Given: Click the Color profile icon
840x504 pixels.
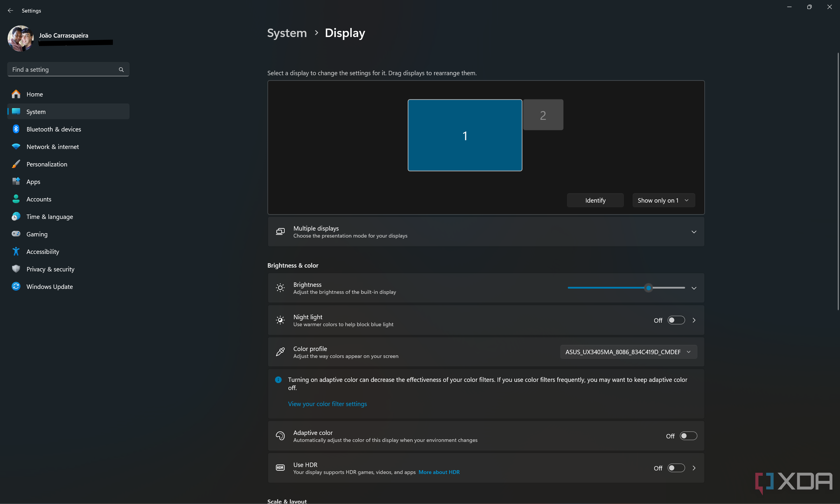Looking at the screenshot, I should pos(280,352).
